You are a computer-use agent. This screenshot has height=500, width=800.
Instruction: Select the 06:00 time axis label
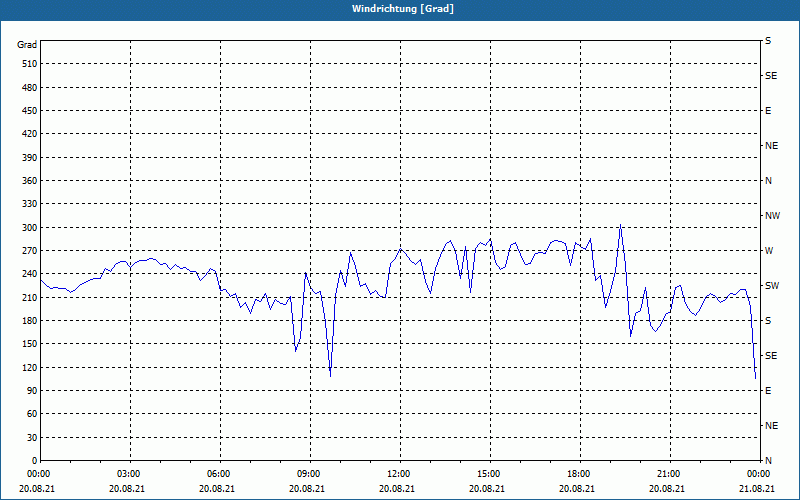218,474
